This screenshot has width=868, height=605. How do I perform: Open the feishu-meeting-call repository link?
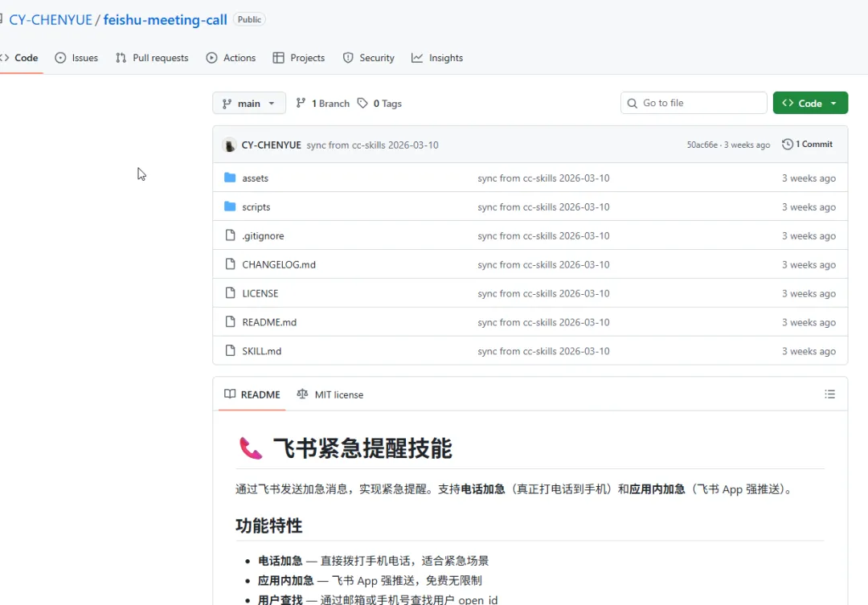pyautogui.click(x=165, y=20)
